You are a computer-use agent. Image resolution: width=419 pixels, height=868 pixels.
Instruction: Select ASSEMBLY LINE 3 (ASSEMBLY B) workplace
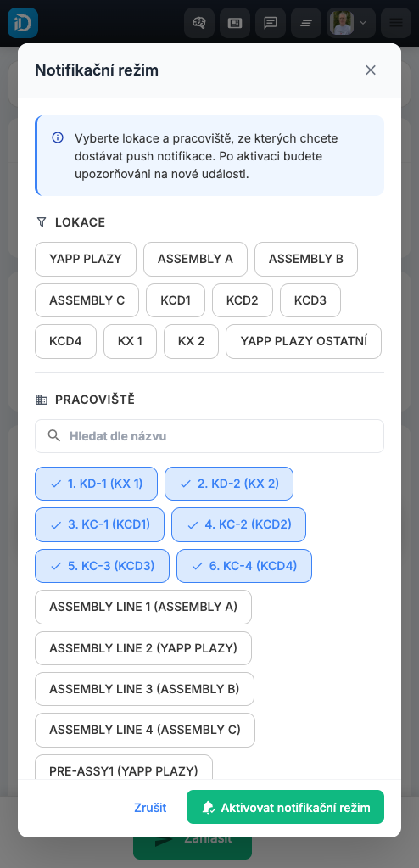click(144, 689)
